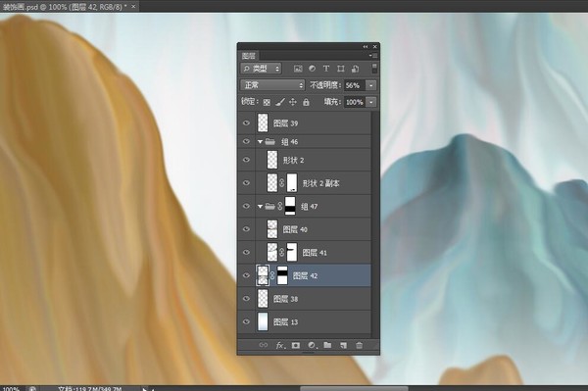Click the zoom 100% field in status bar
The image size is (588, 391).
click(x=12, y=389)
